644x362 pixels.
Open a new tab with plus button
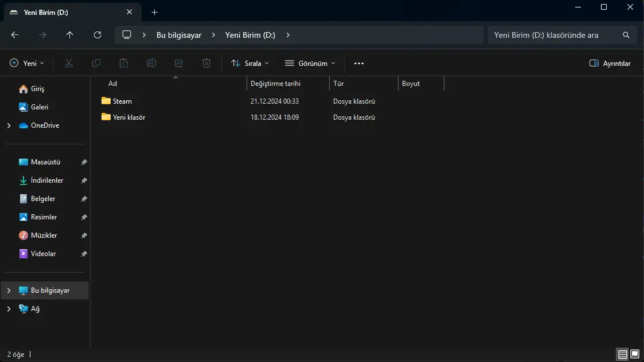(154, 12)
